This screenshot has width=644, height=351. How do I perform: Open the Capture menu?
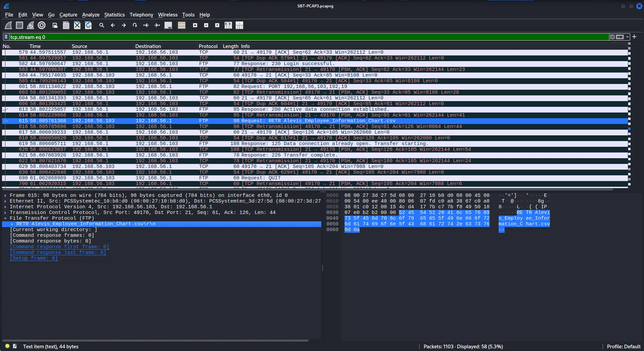point(68,15)
